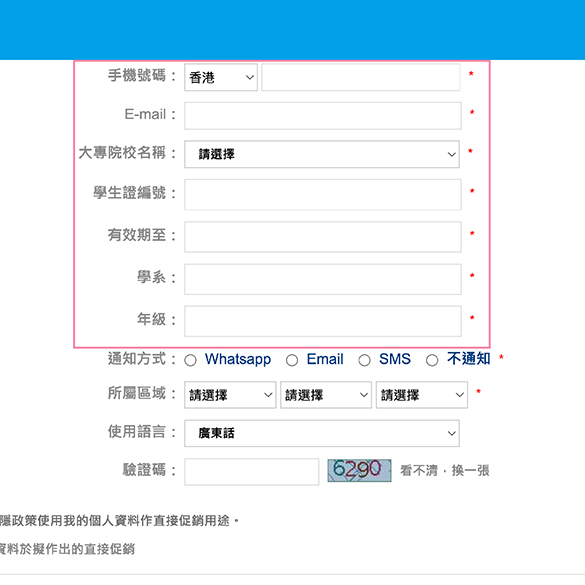Expand the second 所屬區域 dropdown
Viewport: 585px width, 585px height.
[x=326, y=395]
